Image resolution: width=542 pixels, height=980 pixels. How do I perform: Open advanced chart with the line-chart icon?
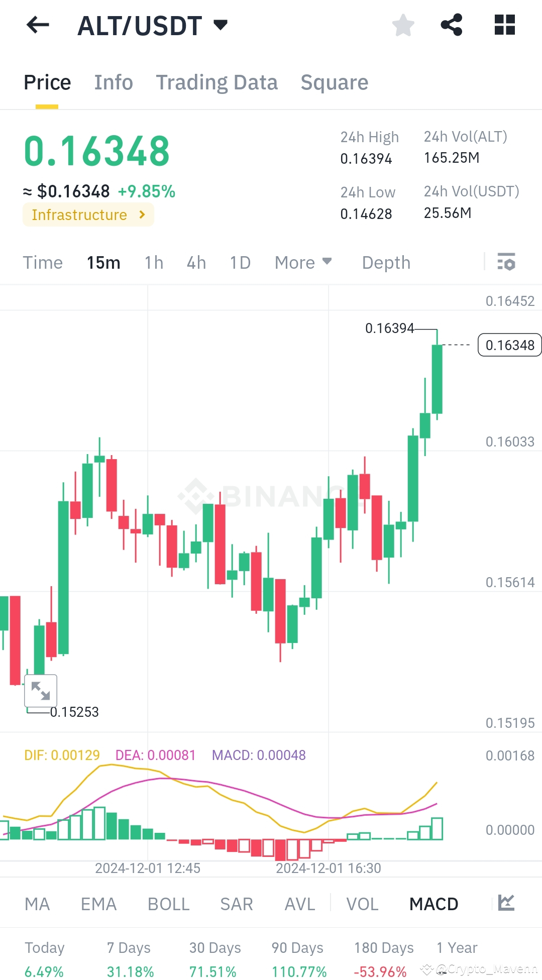[506, 903]
